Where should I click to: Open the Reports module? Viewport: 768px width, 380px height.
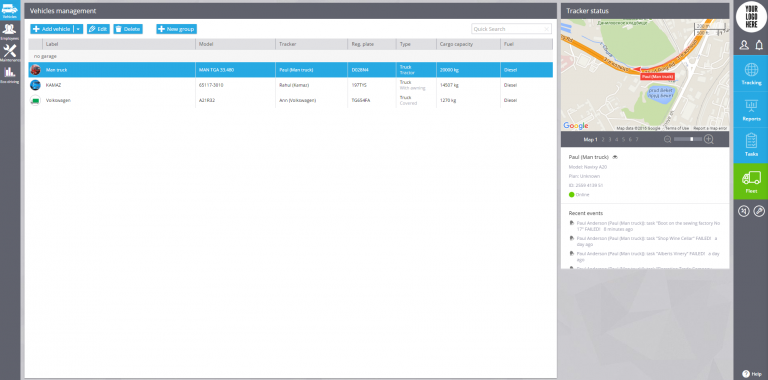click(751, 110)
